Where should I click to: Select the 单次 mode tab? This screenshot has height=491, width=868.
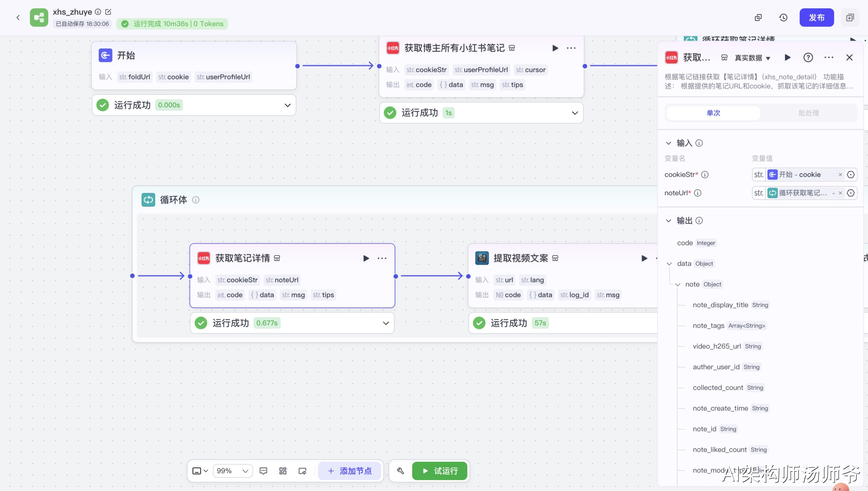[713, 113]
